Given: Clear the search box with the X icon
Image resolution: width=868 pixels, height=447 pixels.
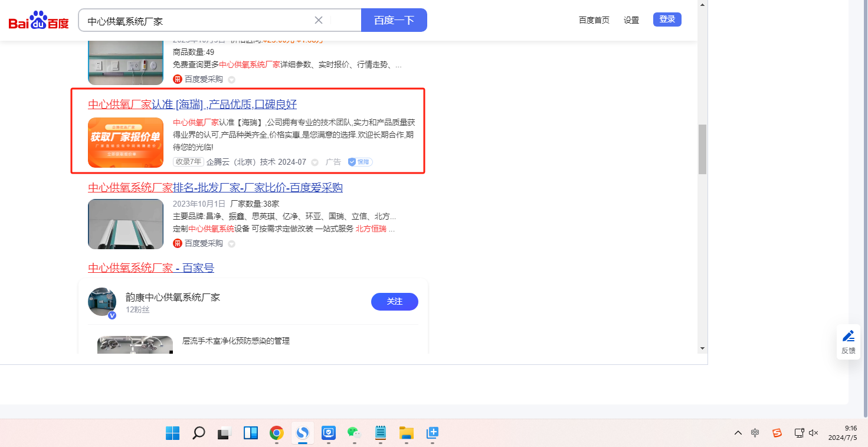Looking at the screenshot, I should (x=319, y=20).
